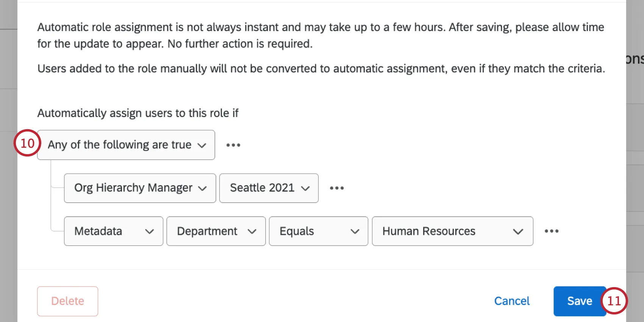
Task: Click the ellipsis menu beside Human Resources
Action: coord(552,231)
